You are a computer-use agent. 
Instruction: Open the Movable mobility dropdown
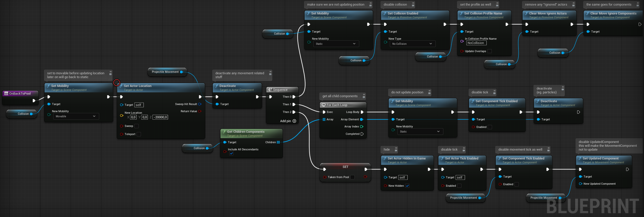coord(76,117)
